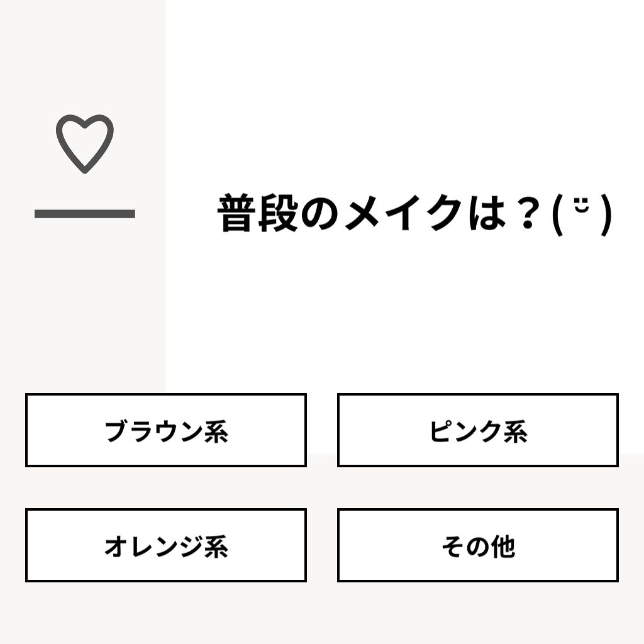Choose the ピンク系 answer option

tap(477, 430)
